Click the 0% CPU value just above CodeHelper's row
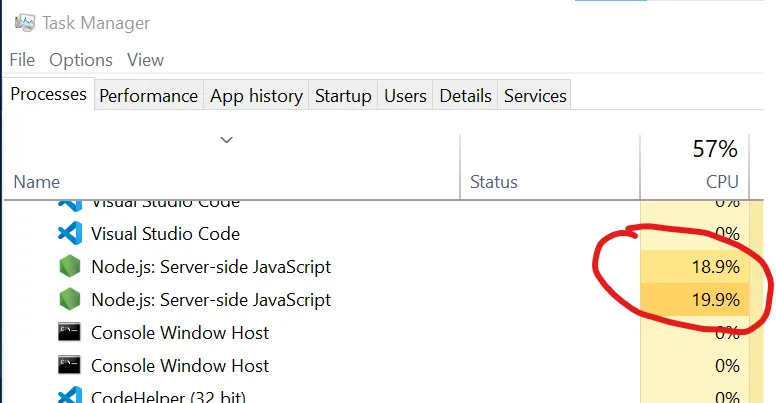Viewport: 776px width, 403px height. click(727, 366)
